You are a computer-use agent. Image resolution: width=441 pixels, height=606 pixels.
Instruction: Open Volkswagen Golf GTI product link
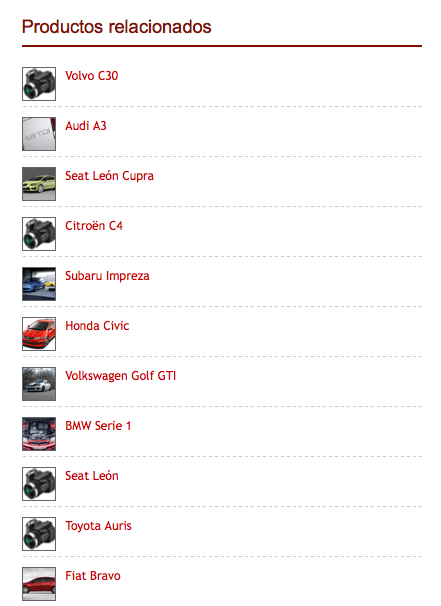[x=121, y=376]
